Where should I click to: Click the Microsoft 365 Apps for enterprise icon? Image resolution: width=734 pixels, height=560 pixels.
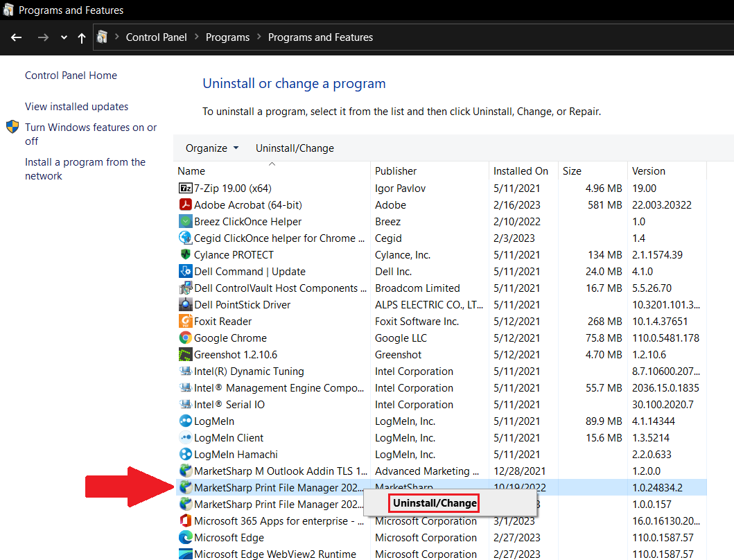[186, 520]
